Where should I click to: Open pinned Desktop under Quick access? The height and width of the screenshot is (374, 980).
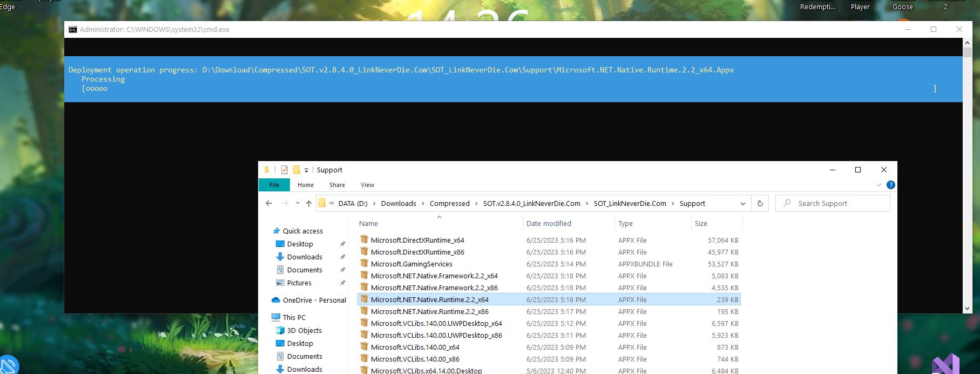300,244
